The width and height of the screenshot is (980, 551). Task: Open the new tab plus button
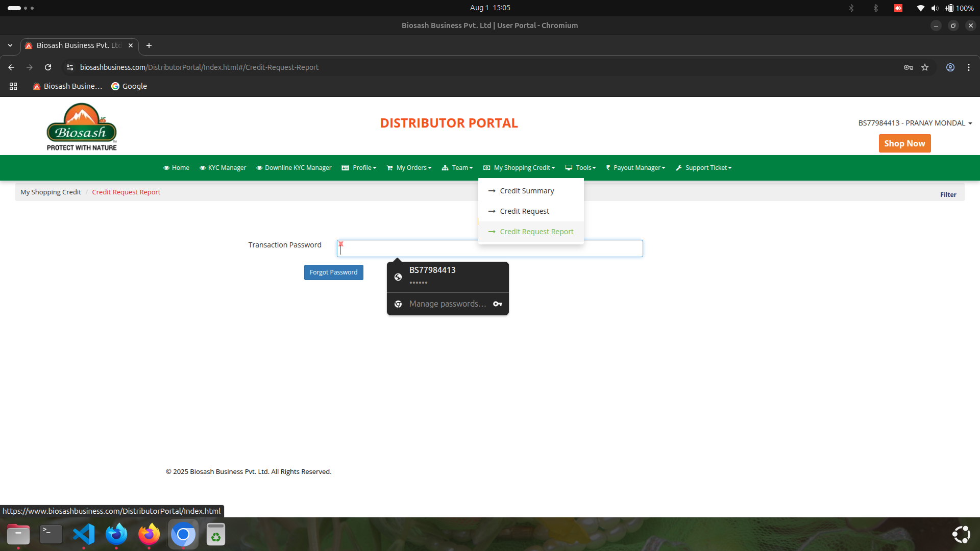point(149,45)
